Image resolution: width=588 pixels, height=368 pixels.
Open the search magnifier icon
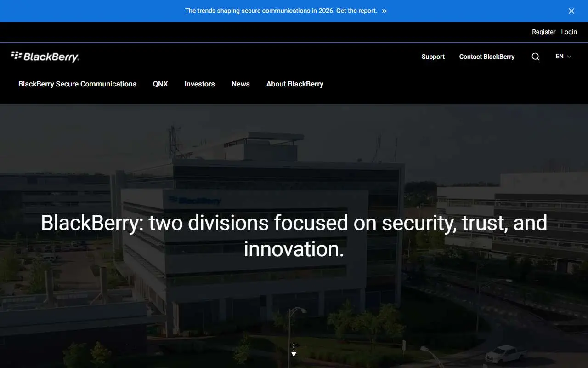click(536, 57)
